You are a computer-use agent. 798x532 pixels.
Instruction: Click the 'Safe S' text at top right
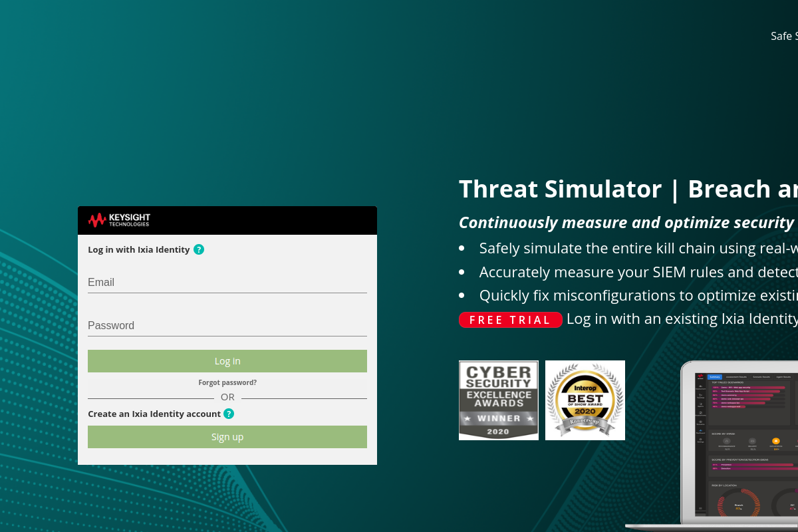(x=784, y=36)
